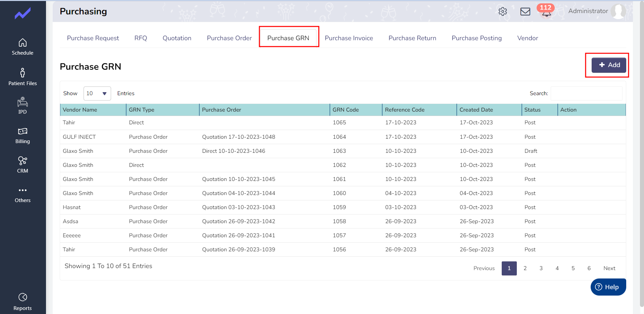Open the Quotation tab
The image size is (644, 314).
pos(177,38)
